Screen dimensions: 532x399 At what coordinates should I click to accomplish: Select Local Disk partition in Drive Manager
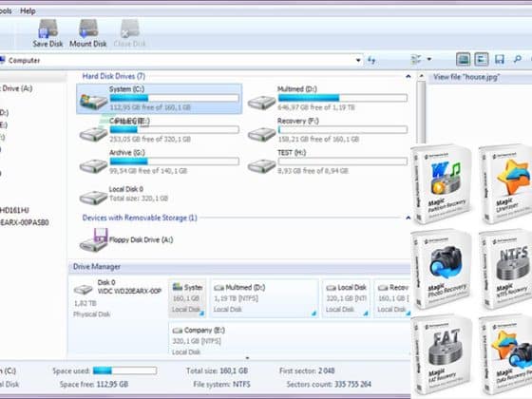click(346, 298)
